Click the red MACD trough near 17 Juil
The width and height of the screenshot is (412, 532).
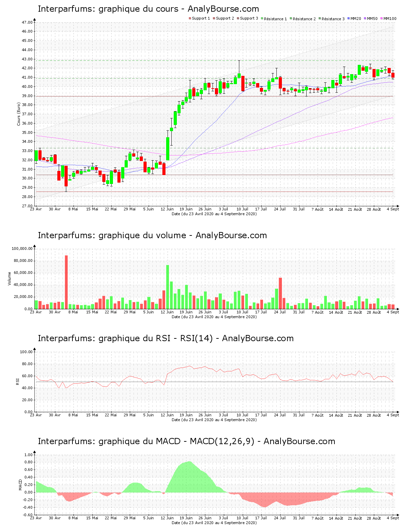[264, 500]
